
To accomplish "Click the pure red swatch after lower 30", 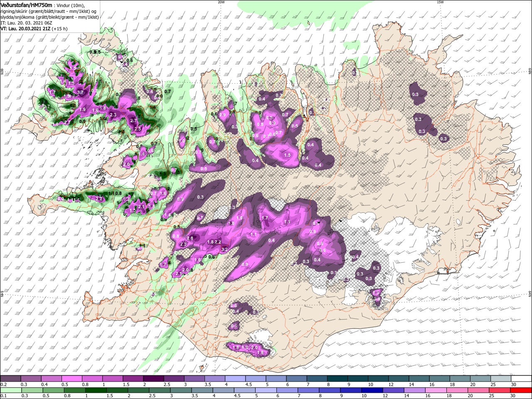I will pos(520,391).
